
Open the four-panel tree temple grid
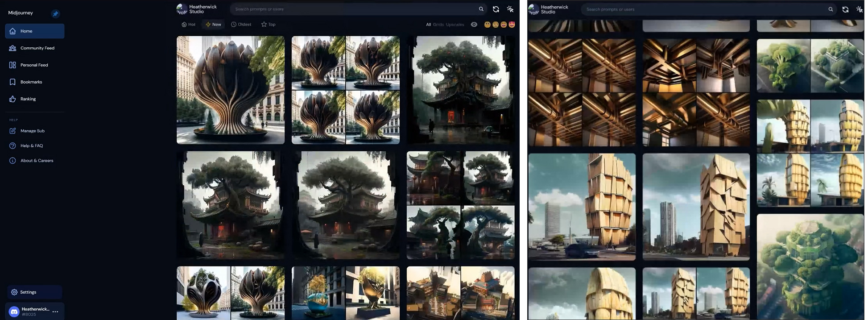tap(461, 205)
